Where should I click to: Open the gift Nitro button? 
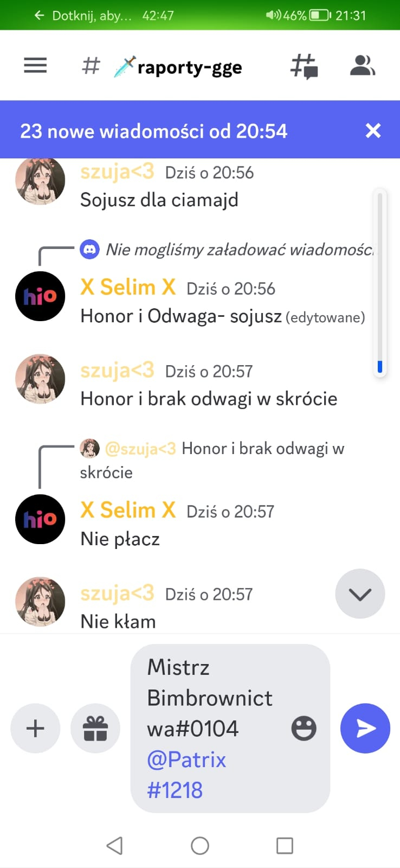(x=95, y=728)
